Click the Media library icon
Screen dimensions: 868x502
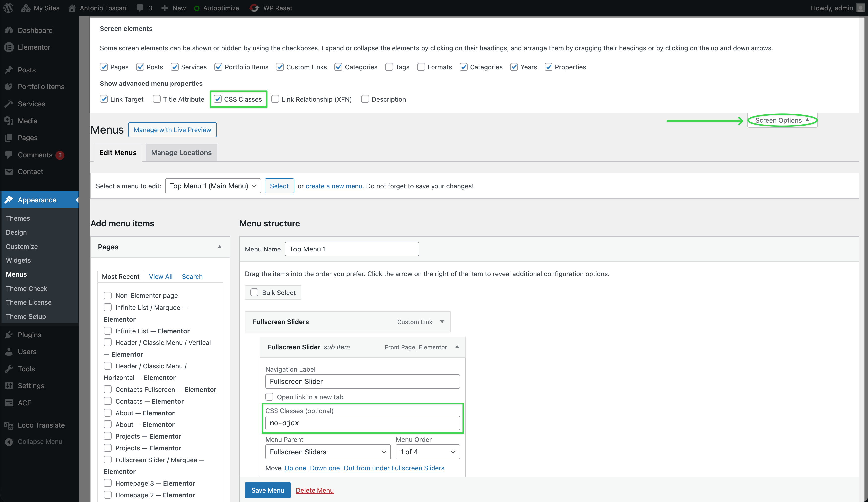click(9, 121)
